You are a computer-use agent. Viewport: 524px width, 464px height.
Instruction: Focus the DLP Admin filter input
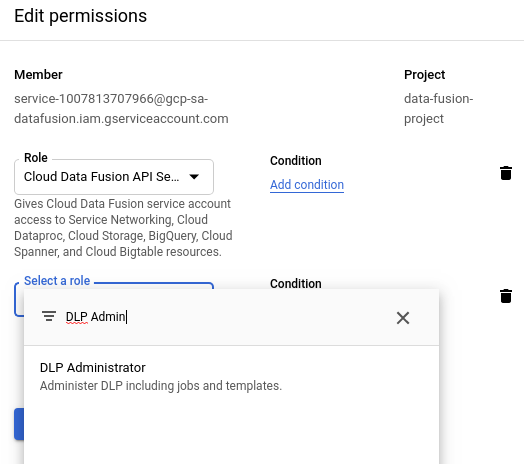click(227, 317)
